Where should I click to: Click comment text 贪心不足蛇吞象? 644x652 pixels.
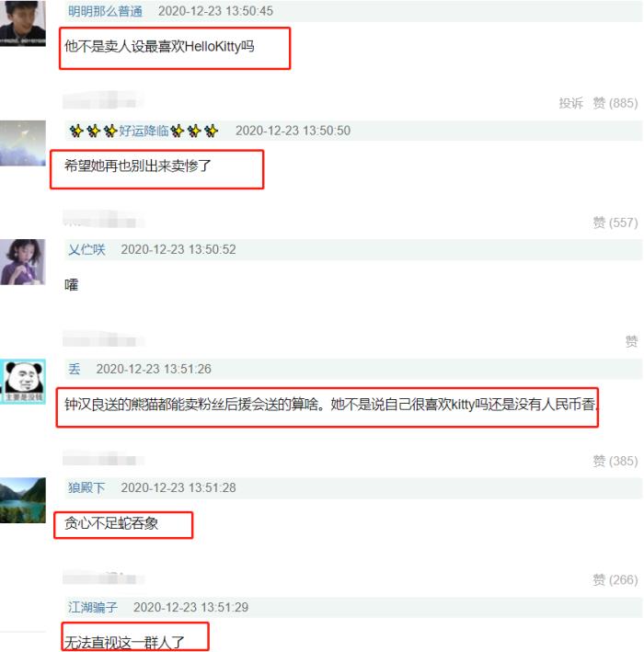point(111,523)
